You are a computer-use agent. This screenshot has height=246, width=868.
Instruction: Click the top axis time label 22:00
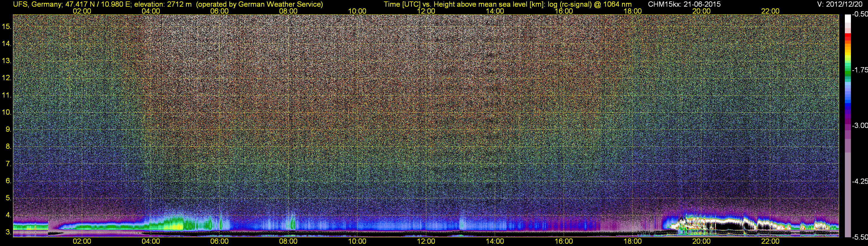[x=770, y=11]
